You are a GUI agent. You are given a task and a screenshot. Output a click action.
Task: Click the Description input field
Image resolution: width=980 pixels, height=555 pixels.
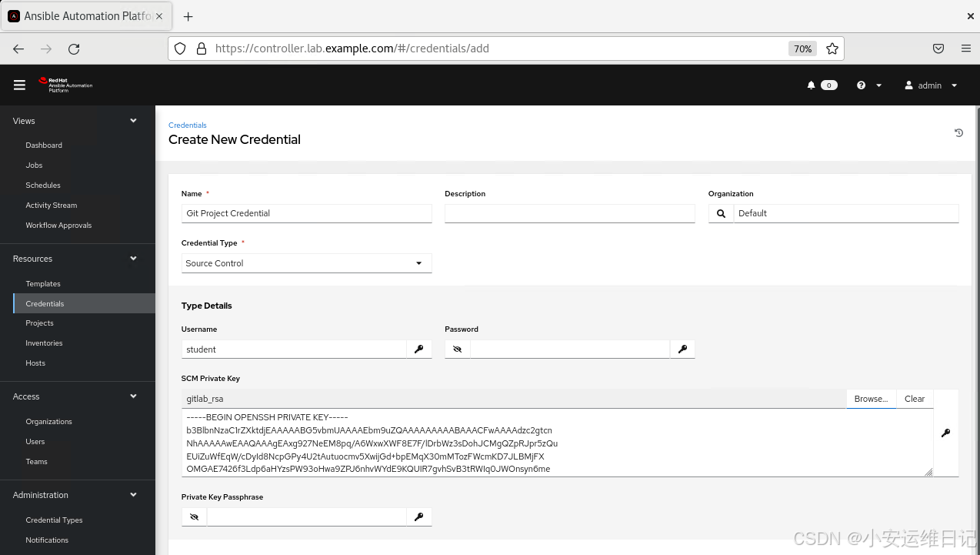(570, 213)
